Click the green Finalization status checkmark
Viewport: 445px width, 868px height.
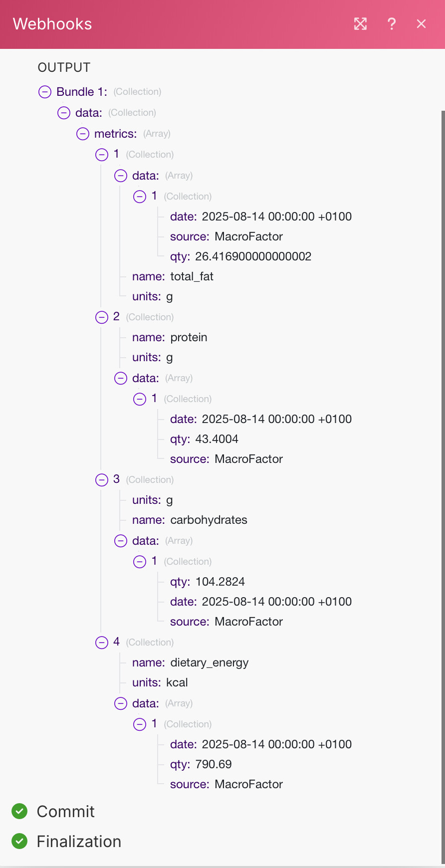pyautogui.click(x=19, y=842)
